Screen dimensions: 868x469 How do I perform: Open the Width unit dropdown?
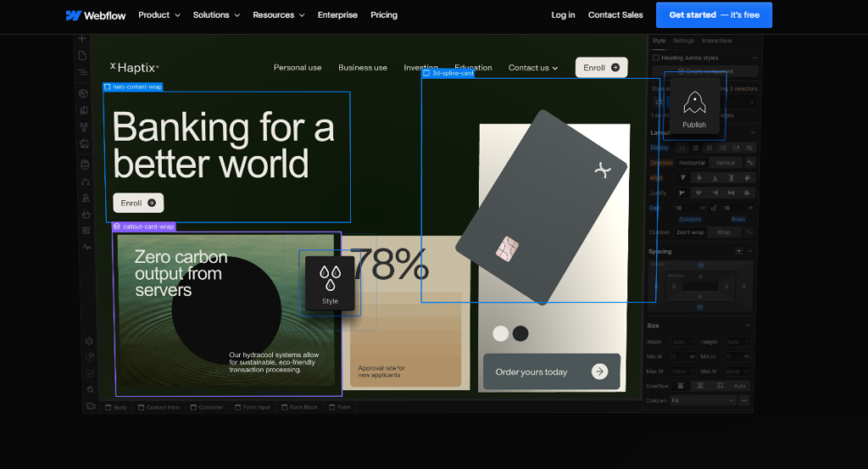click(x=692, y=342)
